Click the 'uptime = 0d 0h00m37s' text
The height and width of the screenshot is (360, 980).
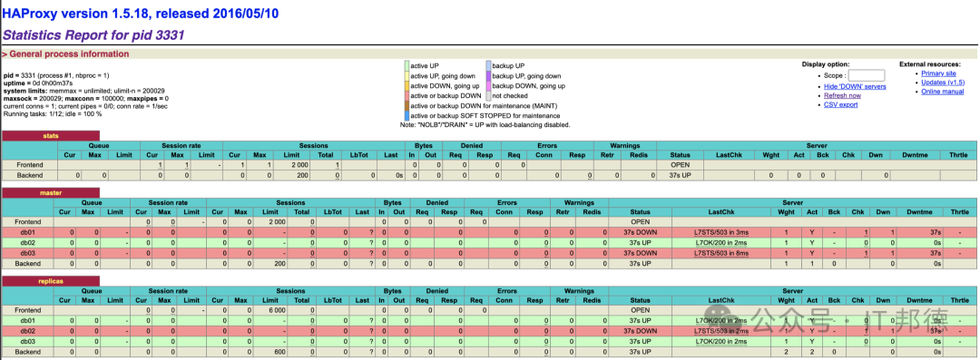pos(38,83)
